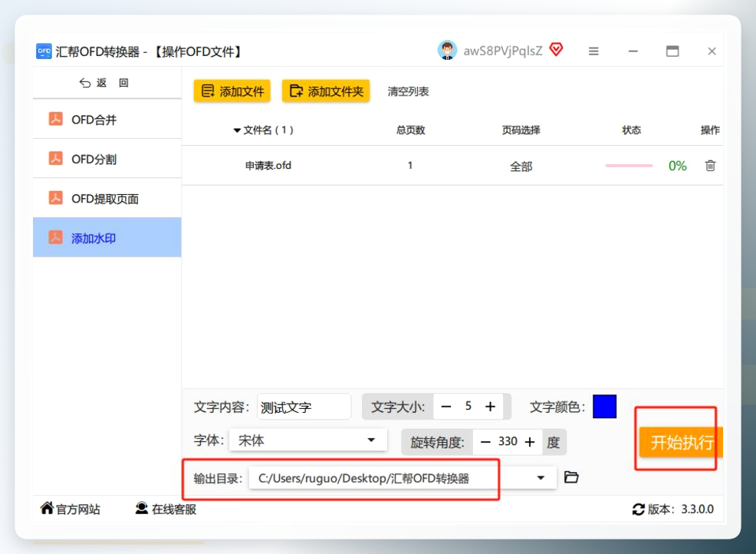Viewport: 756px width, 554px height.
Task: Open the 字体 dropdown showing 宋体
Action: (308, 440)
